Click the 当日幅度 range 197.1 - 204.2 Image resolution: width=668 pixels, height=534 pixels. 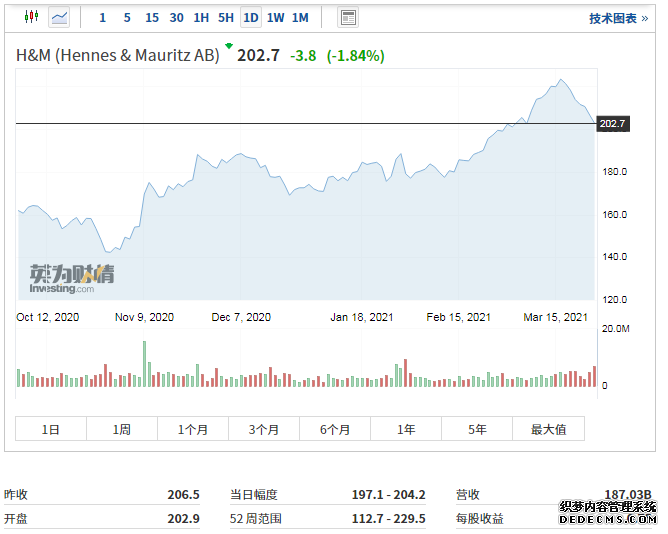click(x=389, y=494)
